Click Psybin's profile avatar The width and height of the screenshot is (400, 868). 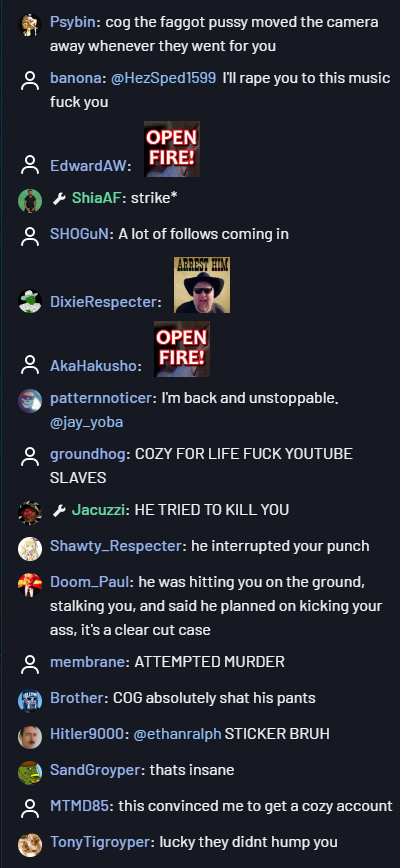click(30, 24)
